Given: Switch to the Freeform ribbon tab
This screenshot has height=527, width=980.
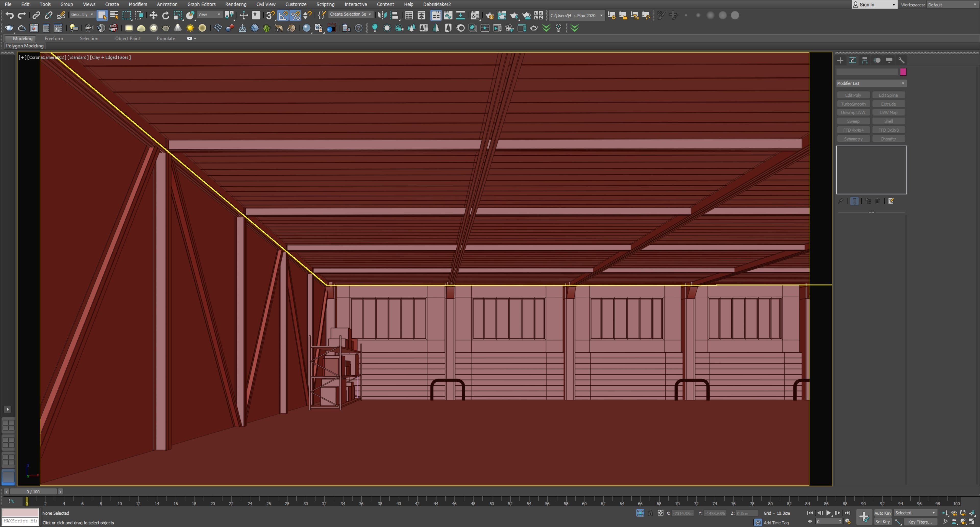Looking at the screenshot, I should pyautogui.click(x=54, y=39).
